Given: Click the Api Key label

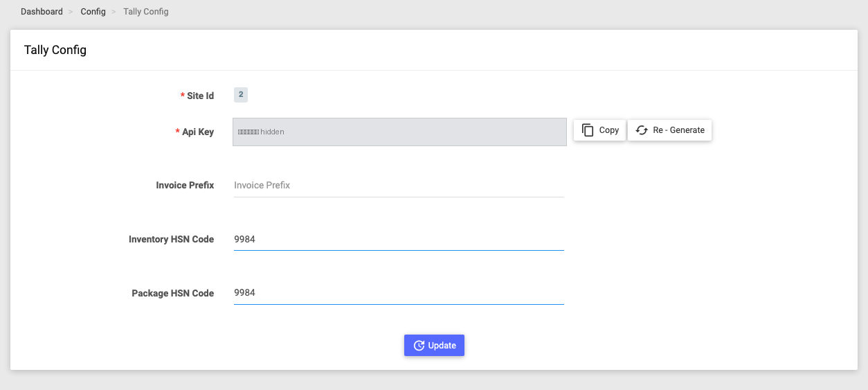Looking at the screenshot, I should (x=198, y=132).
